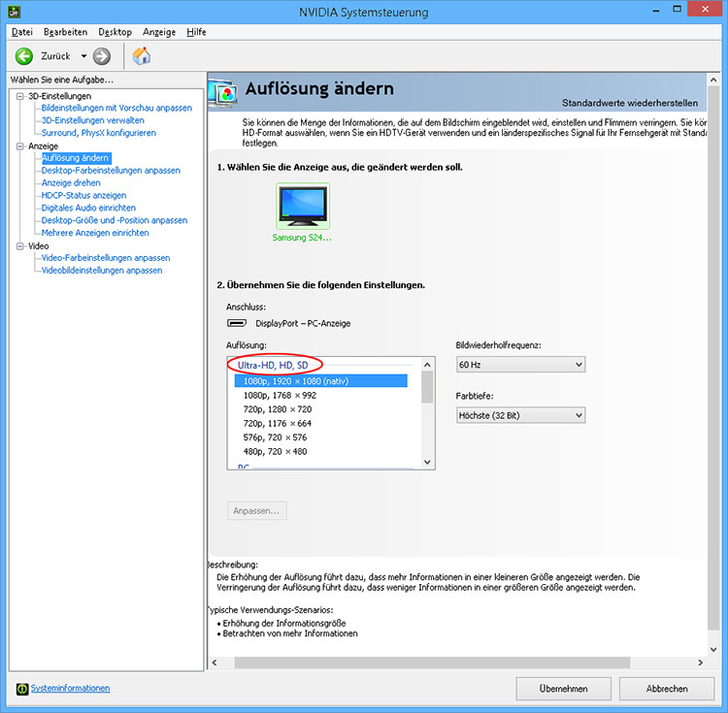This screenshot has width=728, height=713.
Task: Click the horizontal scrollbar thumb
Action: click(432, 663)
